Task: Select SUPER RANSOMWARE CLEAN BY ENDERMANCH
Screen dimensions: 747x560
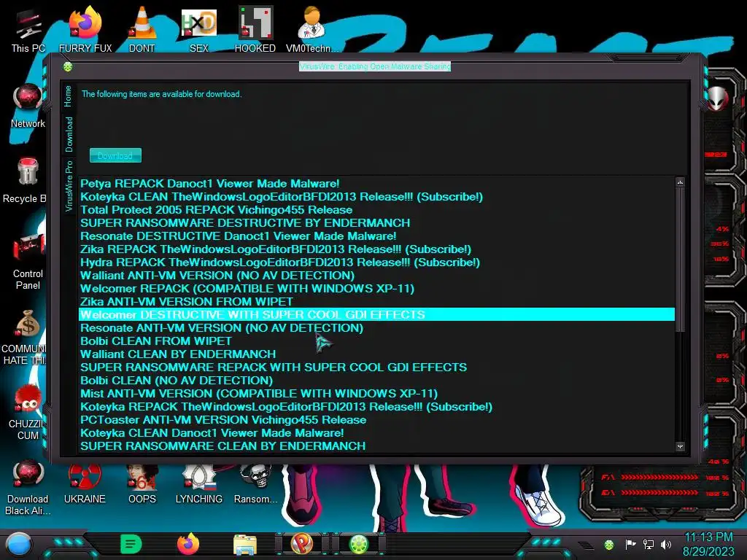Action: (376, 446)
